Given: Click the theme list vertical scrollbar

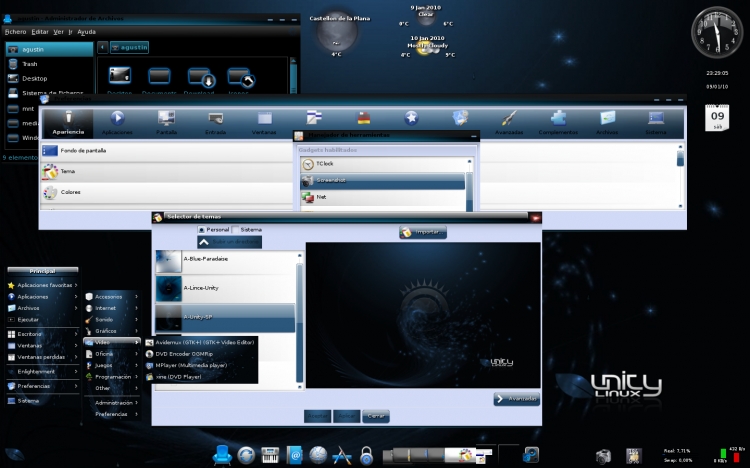Looking at the screenshot, I should pyautogui.click(x=299, y=300).
